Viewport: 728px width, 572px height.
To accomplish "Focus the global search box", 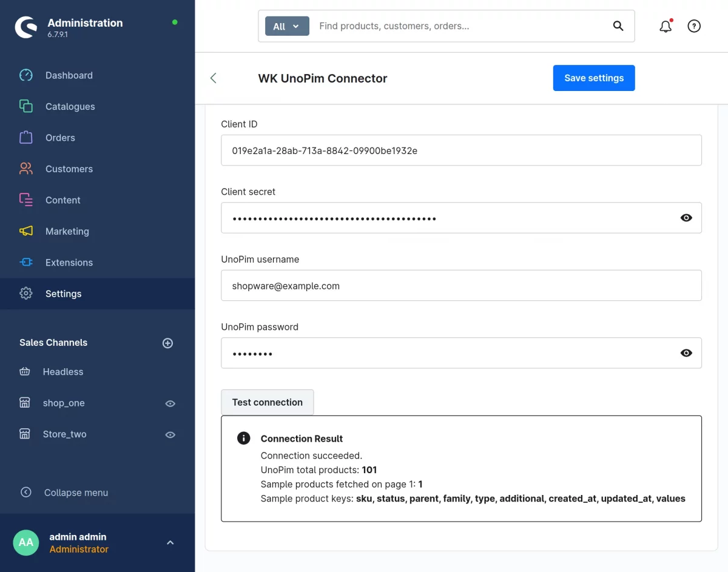I will pyautogui.click(x=461, y=26).
